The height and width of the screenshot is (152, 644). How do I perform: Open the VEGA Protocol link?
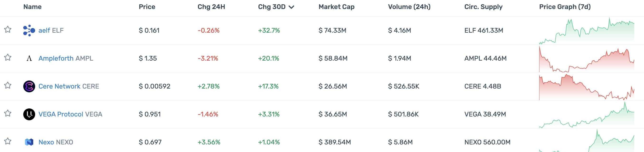pyautogui.click(x=61, y=114)
